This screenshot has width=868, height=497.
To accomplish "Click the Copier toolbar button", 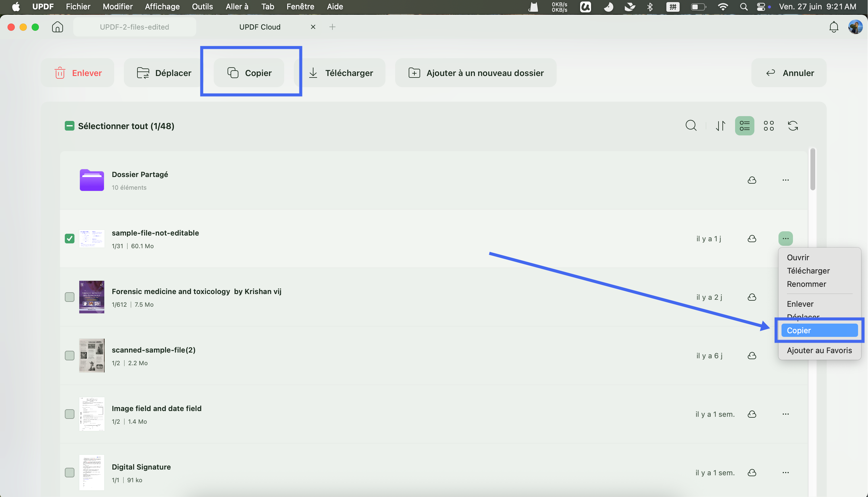I will pyautogui.click(x=249, y=73).
